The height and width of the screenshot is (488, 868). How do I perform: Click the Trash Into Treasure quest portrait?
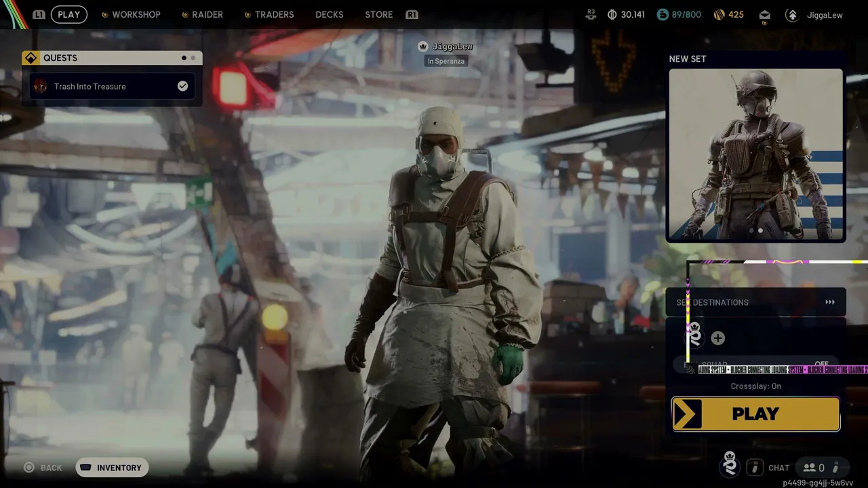(41, 86)
